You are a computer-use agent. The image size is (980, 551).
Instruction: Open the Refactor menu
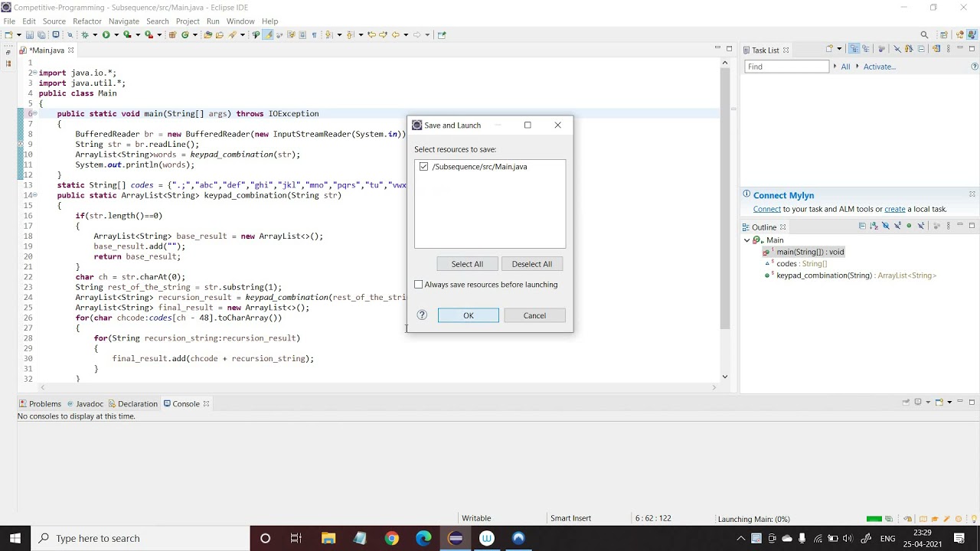pyautogui.click(x=87, y=21)
